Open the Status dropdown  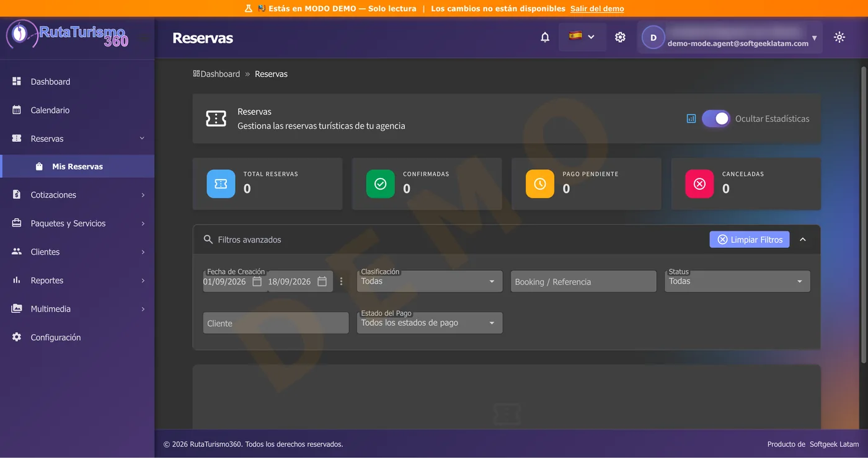737,281
